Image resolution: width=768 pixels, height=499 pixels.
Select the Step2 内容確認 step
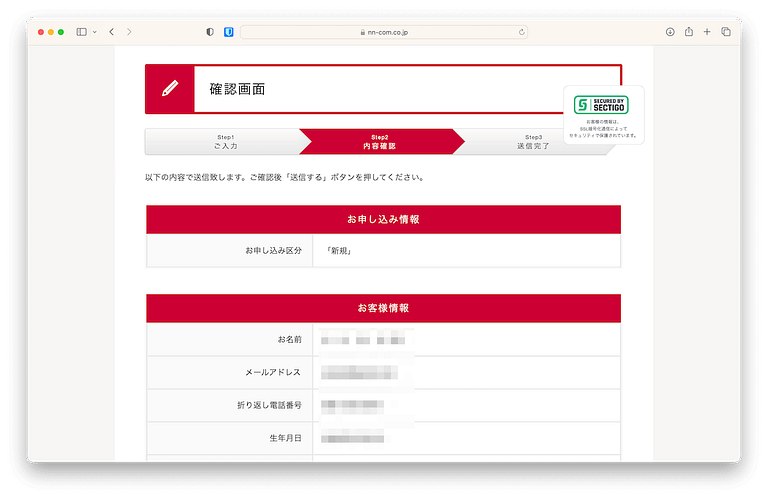tap(380, 141)
